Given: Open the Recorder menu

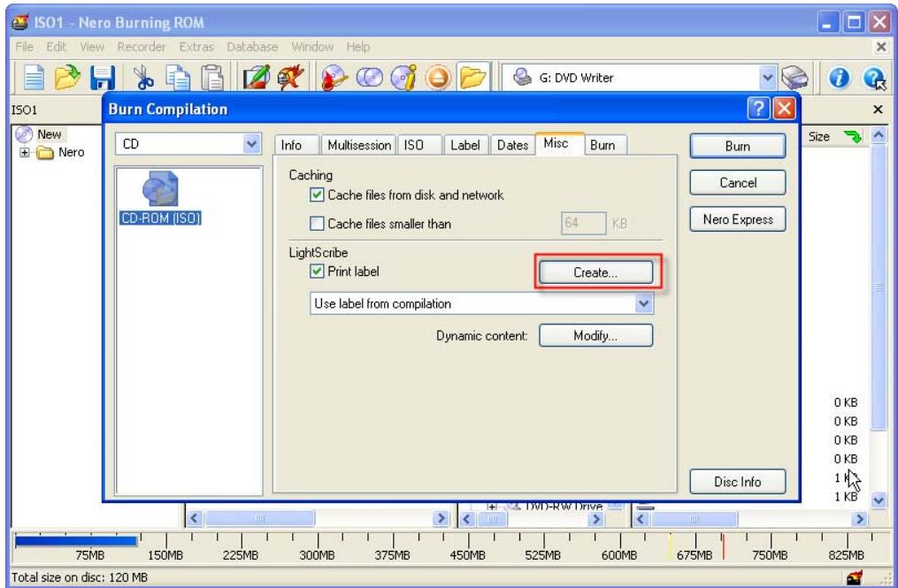Looking at the screenshot, I should [141, 47].
